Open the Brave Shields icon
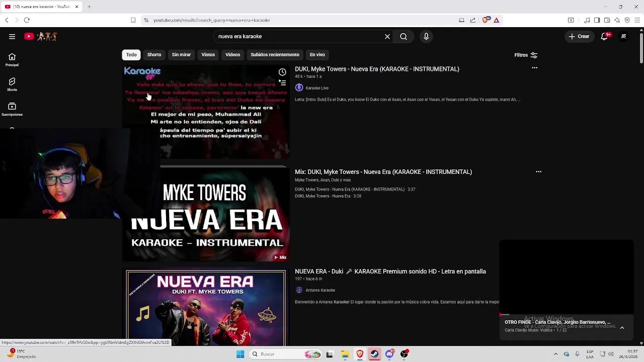 point(486,20)
